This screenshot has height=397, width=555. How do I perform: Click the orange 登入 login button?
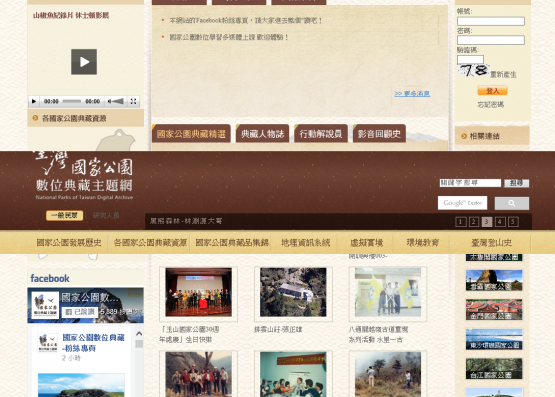point(492,91)
